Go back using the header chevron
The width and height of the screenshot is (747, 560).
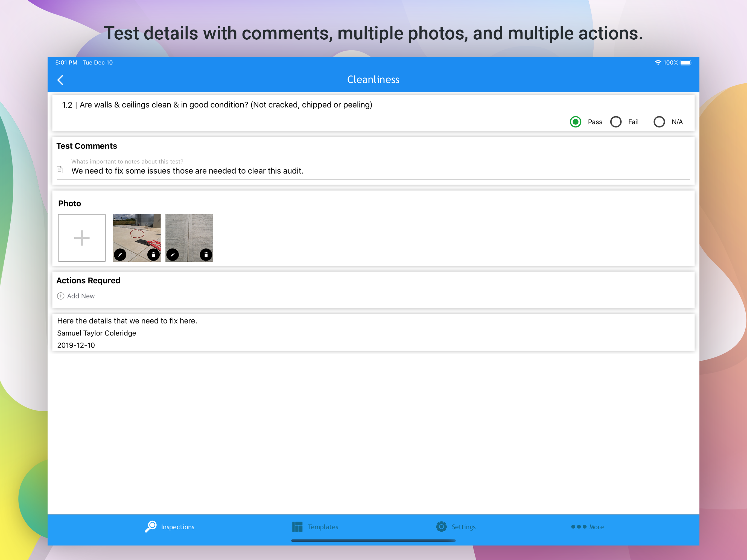pos(60,80)
